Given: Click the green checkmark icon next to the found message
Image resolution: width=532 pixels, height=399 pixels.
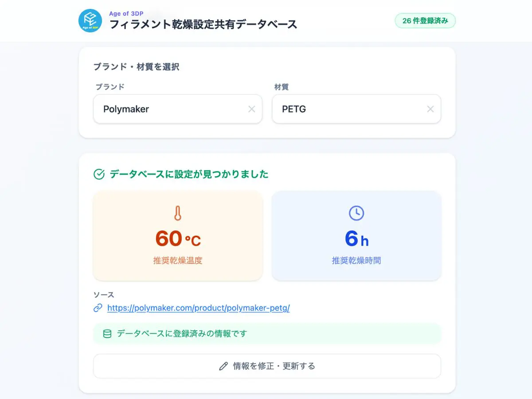Looking at the screenshot, I should pos(100,174).
